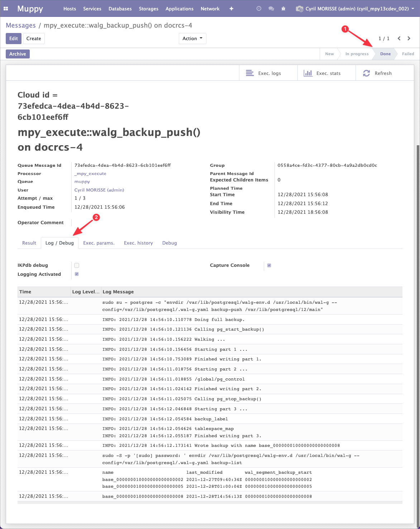Click the Archive button

[x=18, y=54]
